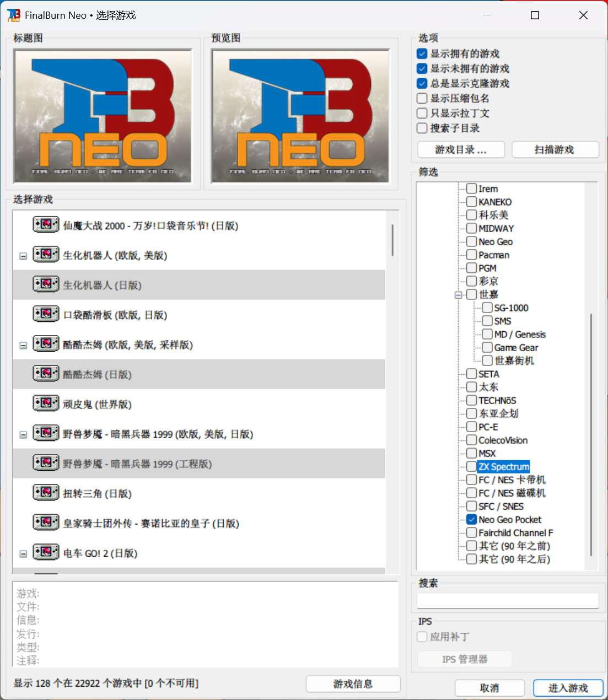Screen dimensions: 608x700
Task: Click the console icon beside 生化机器人 (日版)
Action: click(46, 284)
